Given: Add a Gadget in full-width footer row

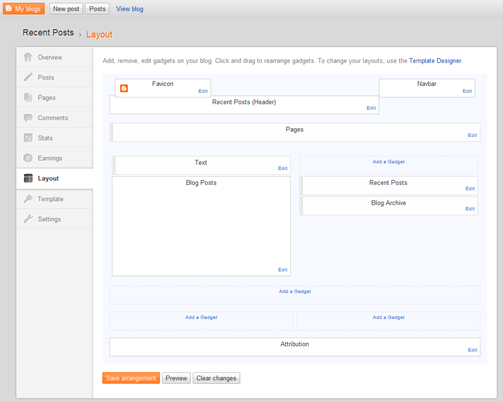Looking at the screenshot, I should 295,291.
